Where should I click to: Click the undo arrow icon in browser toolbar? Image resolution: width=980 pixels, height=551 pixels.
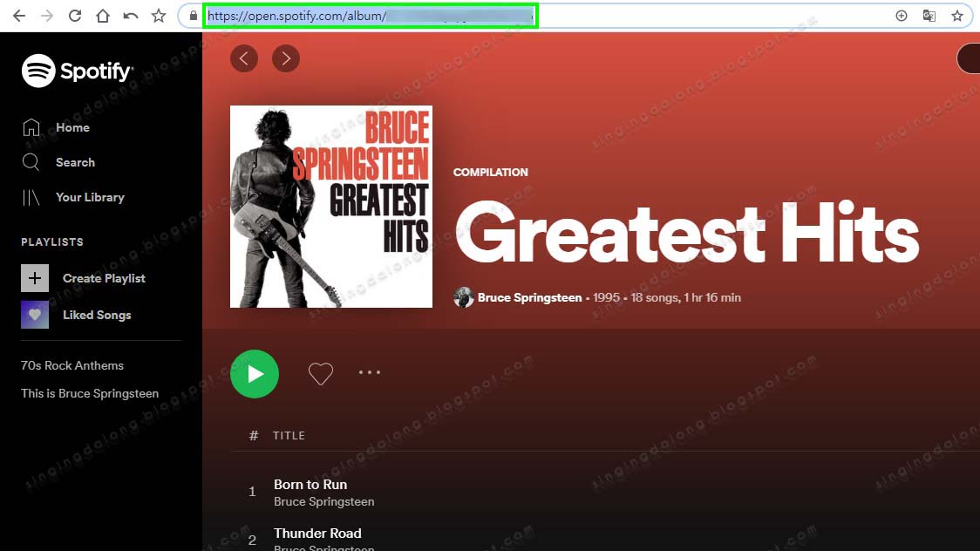coord(131,16)
